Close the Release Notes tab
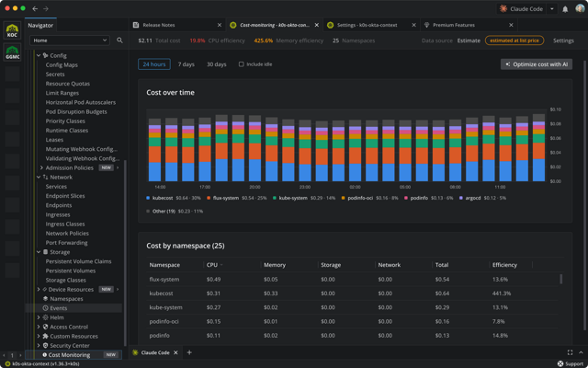The image size is (588, 368). (220, 25)
